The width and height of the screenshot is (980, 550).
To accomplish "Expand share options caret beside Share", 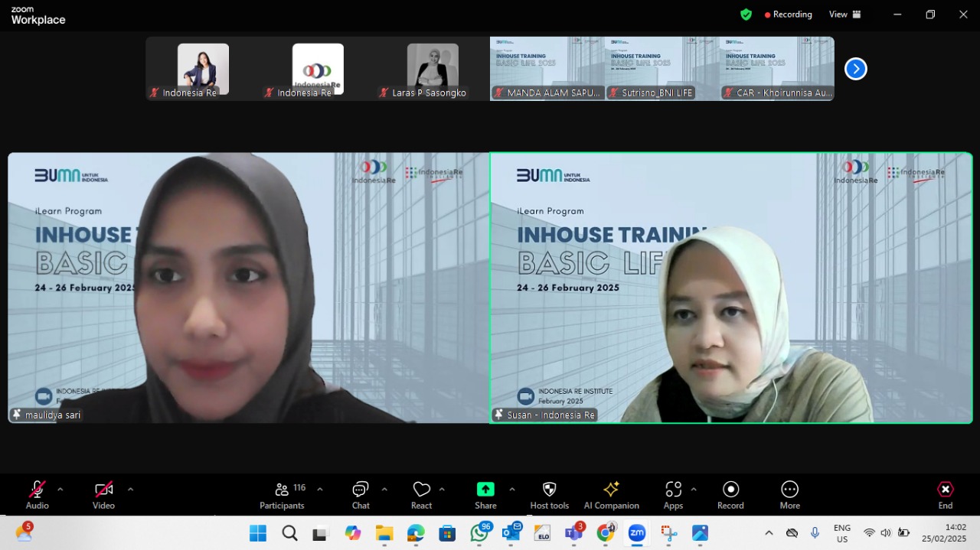I will point(511,490).
